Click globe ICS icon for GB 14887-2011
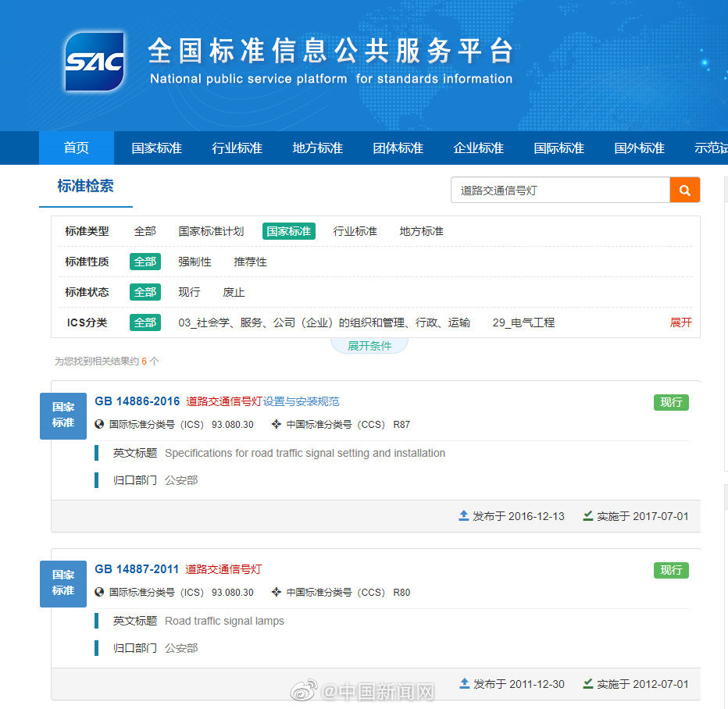 (x=99, y=592)
